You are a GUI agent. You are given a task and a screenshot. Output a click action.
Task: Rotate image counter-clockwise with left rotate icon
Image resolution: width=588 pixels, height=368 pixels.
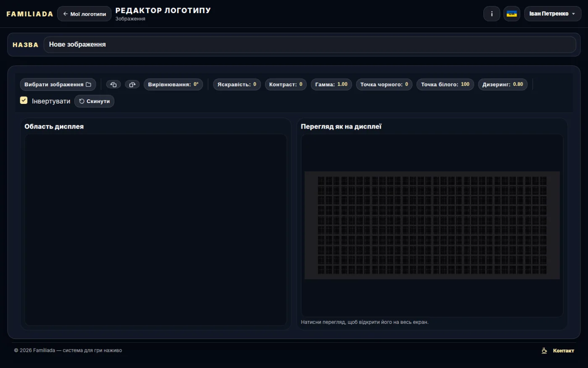point(113,85)
